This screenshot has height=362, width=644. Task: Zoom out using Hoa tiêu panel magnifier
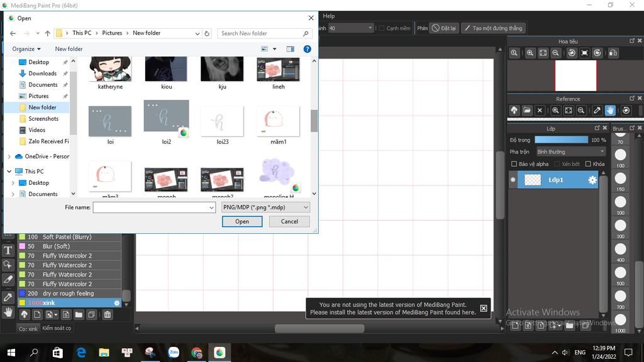click(556, 53)
